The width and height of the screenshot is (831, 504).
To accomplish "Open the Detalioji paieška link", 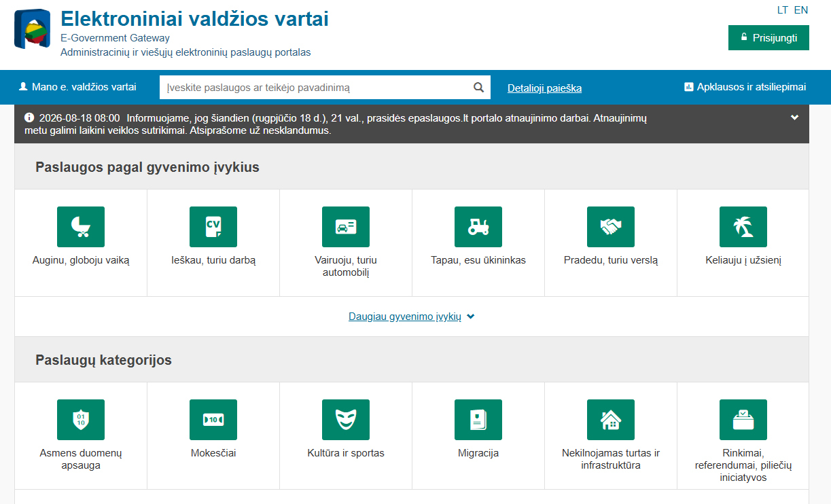I will tap(544, 88).
